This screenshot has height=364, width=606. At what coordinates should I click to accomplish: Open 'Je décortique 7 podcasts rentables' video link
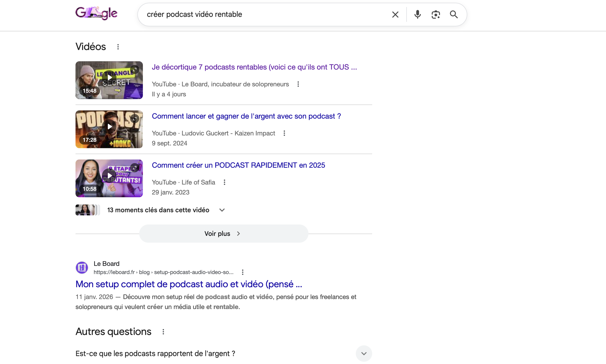pos(254,67)
